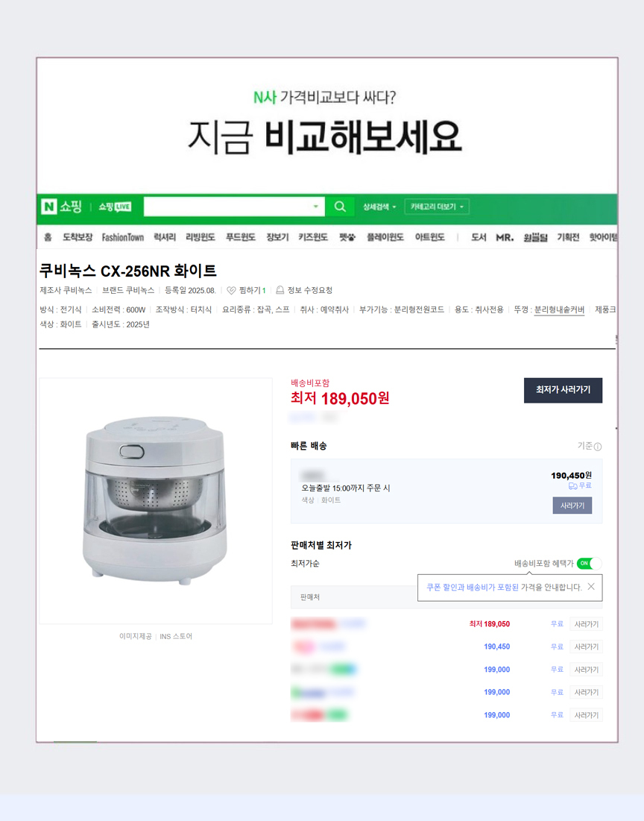Image resolution: width=644 pixels, height=821 pixels.
Task: Click 사러가기 for the 189,050 seller
Action: coord(586,624)
